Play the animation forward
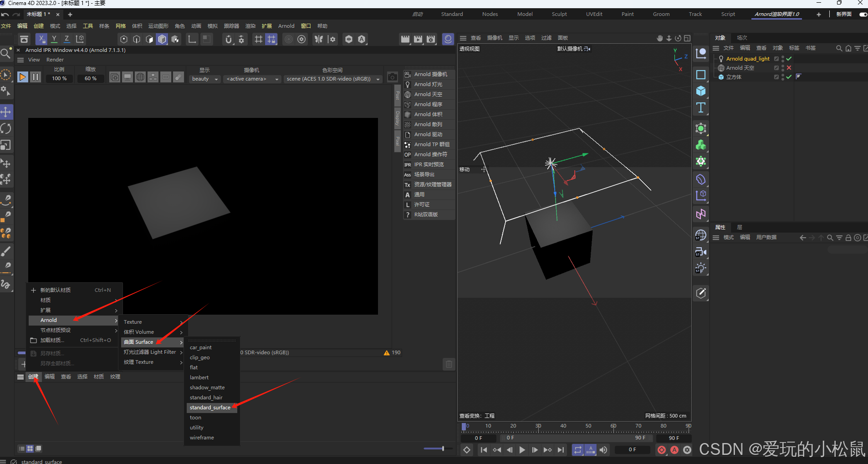Image resolution: width=868 pixels, height=464 pixels. pyautogui.click(x=522, y=450)
